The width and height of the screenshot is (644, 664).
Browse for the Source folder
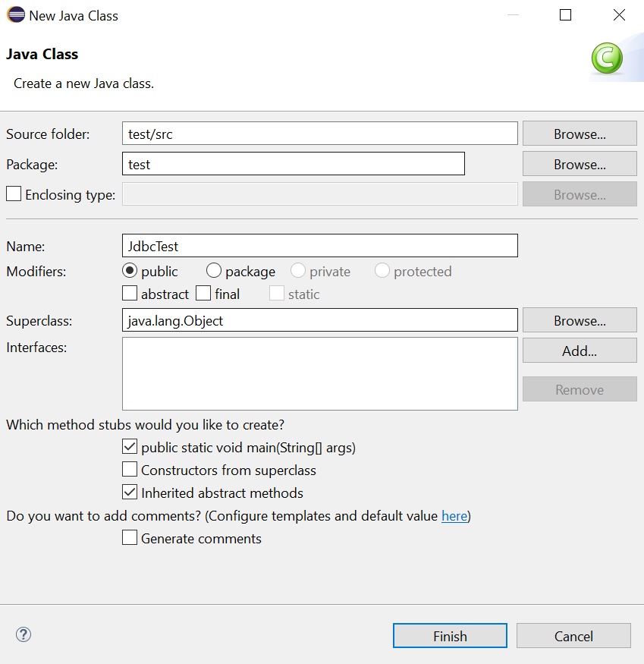[580, 134]
